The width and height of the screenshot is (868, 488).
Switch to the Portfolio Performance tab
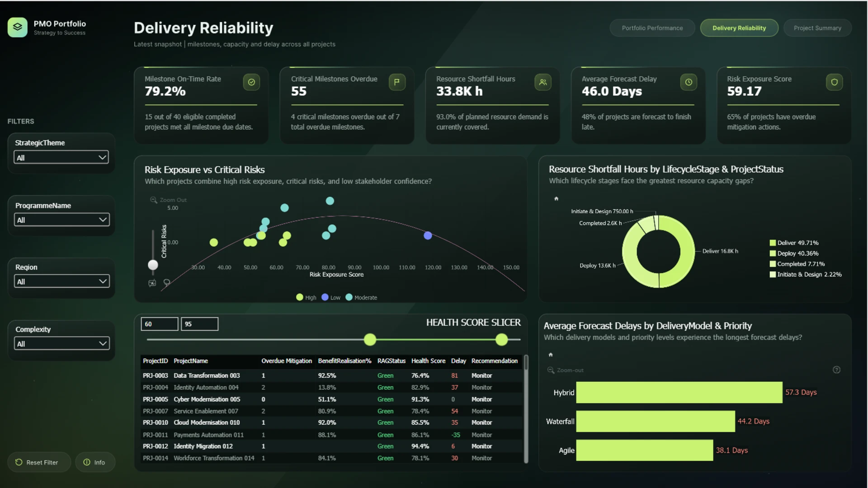[x=652, y=28]
